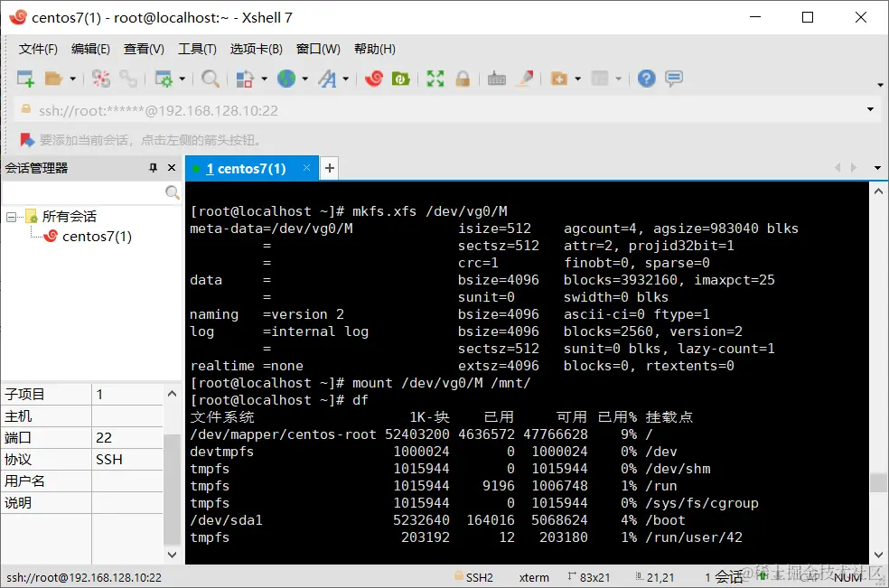Select the 子项目 property row
The height and width of the screenshot is (588, 889).
click(82, 394)
